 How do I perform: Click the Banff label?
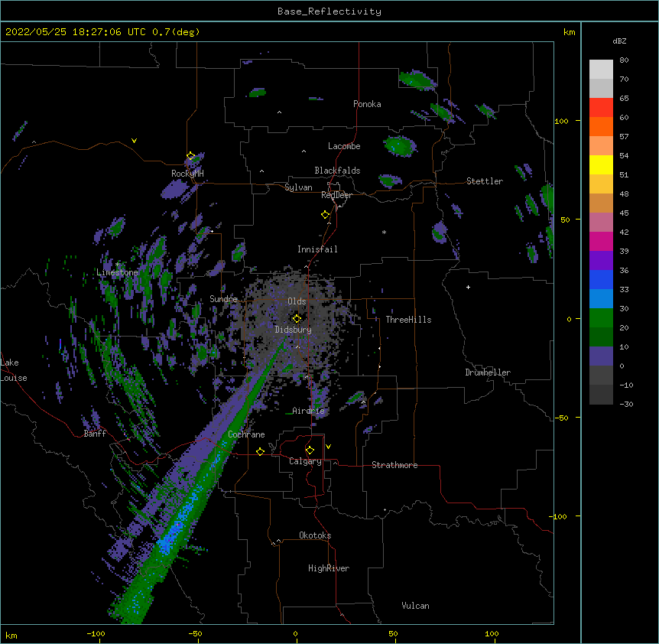[x=95, y=434]
